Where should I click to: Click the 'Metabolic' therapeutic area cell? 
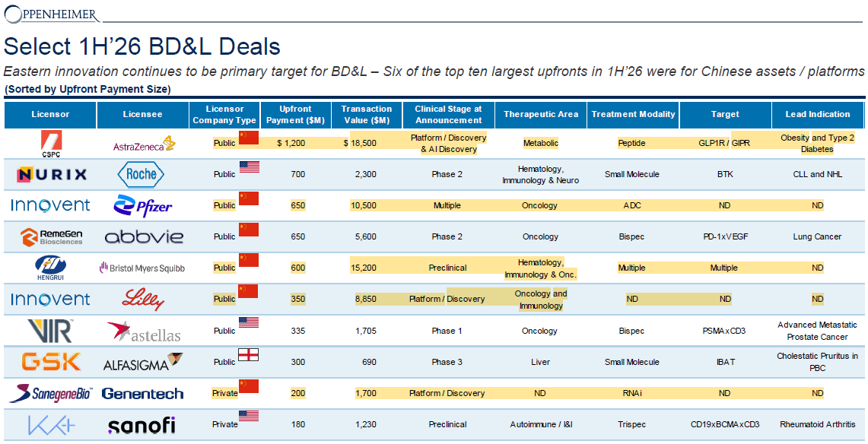541,143
